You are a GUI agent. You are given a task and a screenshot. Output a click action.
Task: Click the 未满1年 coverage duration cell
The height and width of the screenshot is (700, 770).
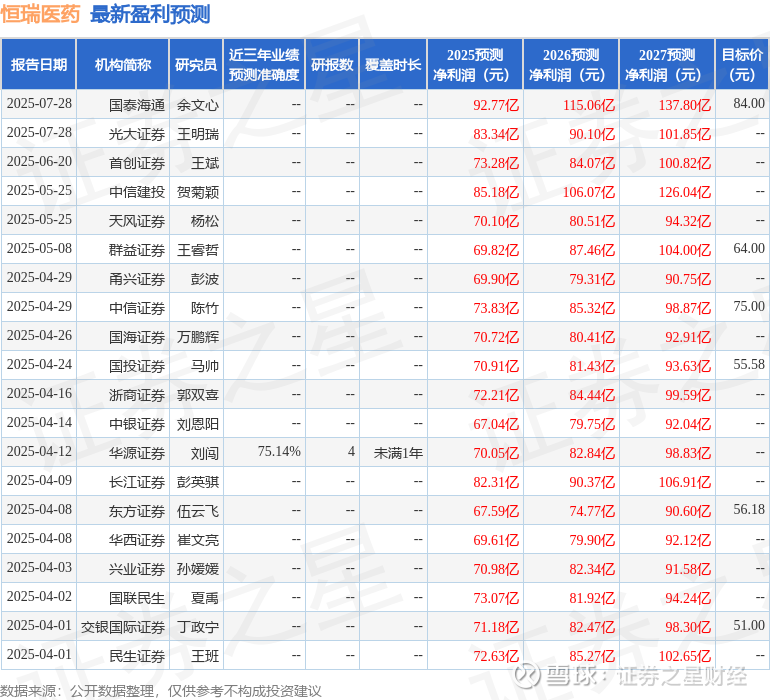398,452
